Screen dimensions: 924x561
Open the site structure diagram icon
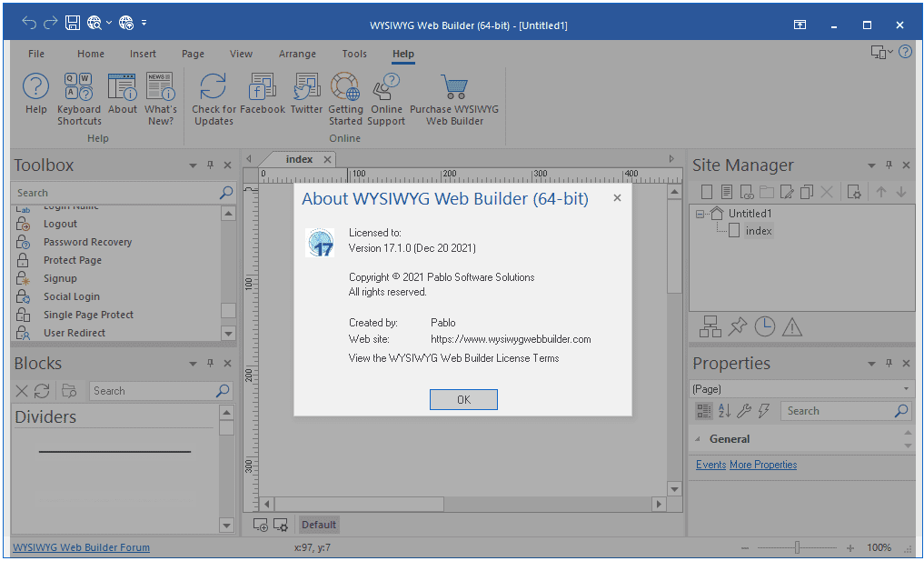tap(710, 326)
